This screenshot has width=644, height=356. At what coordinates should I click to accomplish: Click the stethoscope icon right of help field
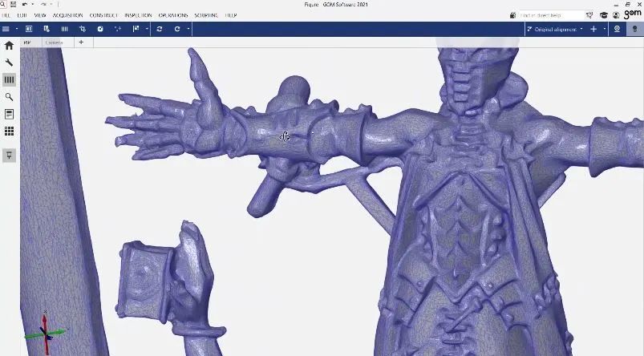(x=589, y=15)
